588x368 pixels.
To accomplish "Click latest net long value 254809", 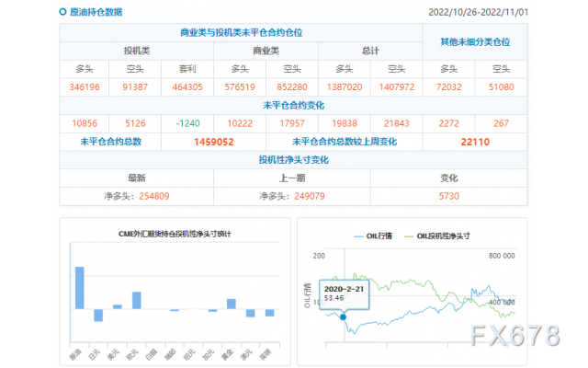I will pos(154,196).
